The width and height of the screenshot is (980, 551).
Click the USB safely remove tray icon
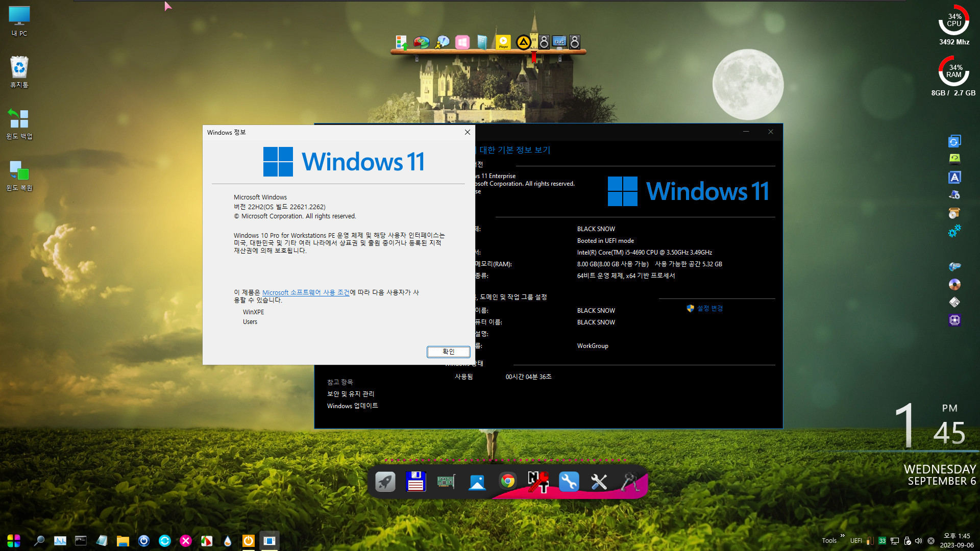coord(907,541)
